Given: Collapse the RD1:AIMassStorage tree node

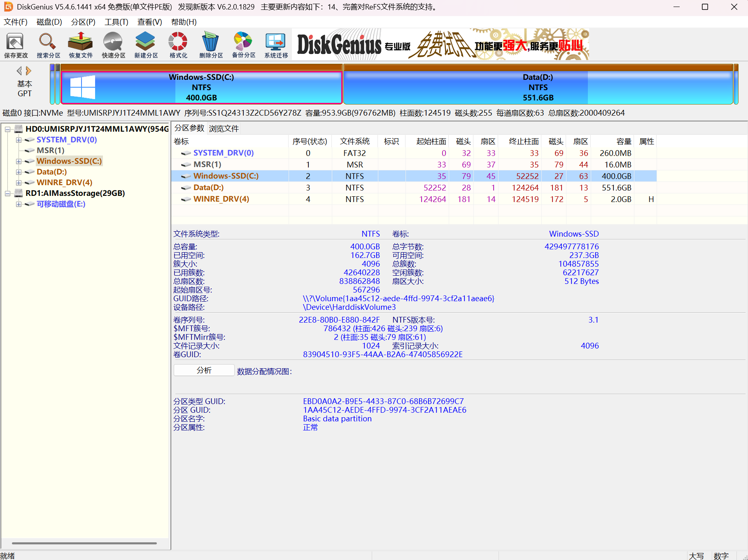Looking at the screenshot, I should tap(7, 193).
